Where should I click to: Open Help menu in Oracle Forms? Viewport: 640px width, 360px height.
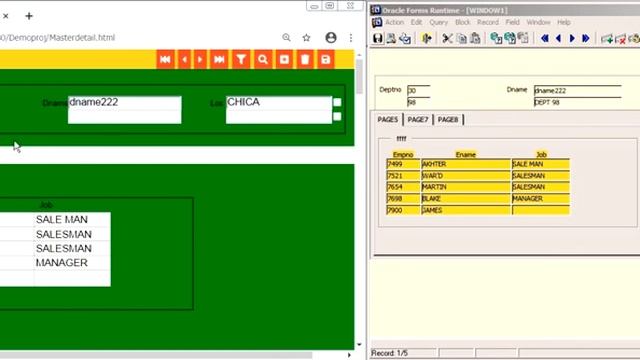click(564, 22)
